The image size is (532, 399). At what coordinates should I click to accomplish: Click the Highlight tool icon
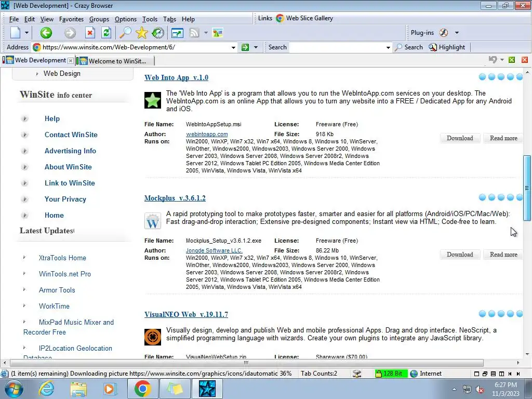433,47
